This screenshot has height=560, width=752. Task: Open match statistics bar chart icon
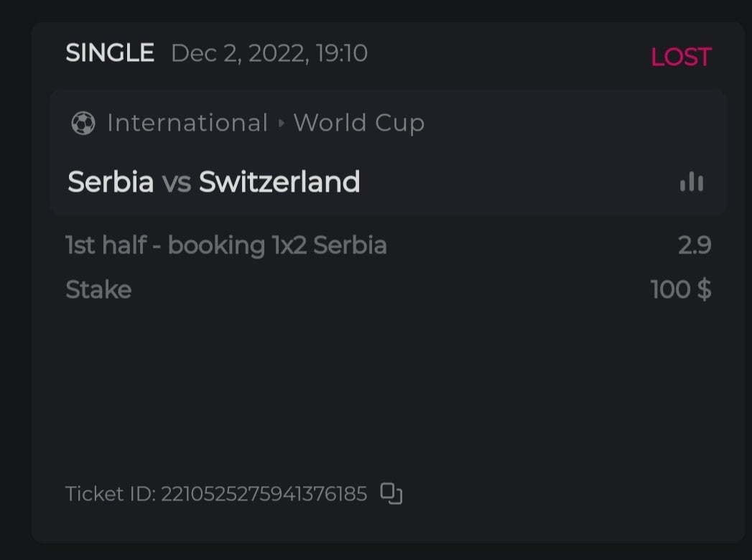point(692,182)
